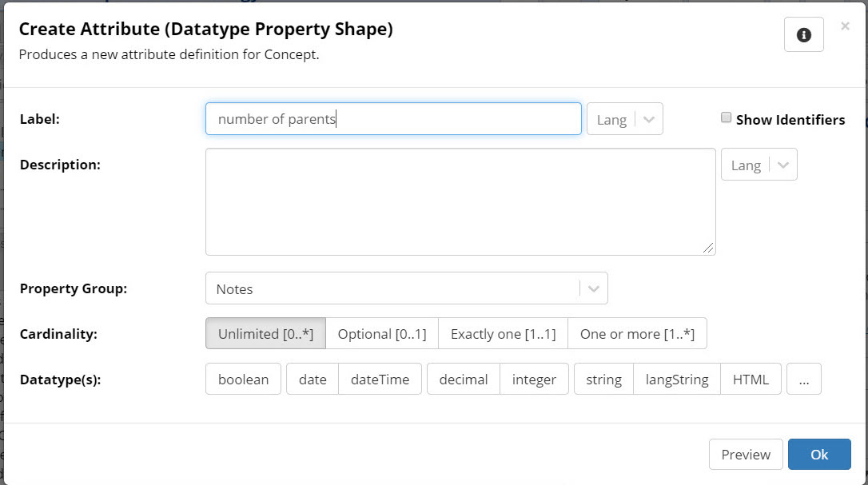Image resolution: width=868 pixels, height=485 pixels.
Task: Select Unlimited [0..*] cardinality
Action: pos(265,334)
